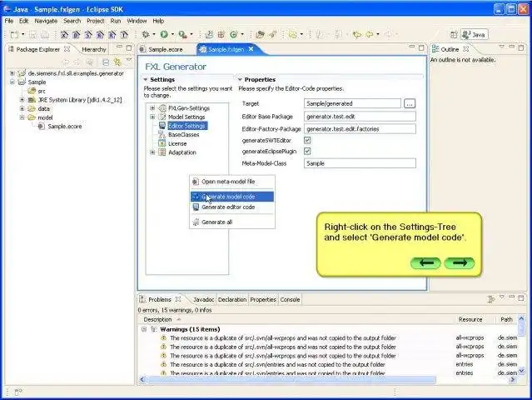Click the New Java Project toolbar icon
Image resolution: width=532 pixels, height=400 pixels.
(209, 34)
